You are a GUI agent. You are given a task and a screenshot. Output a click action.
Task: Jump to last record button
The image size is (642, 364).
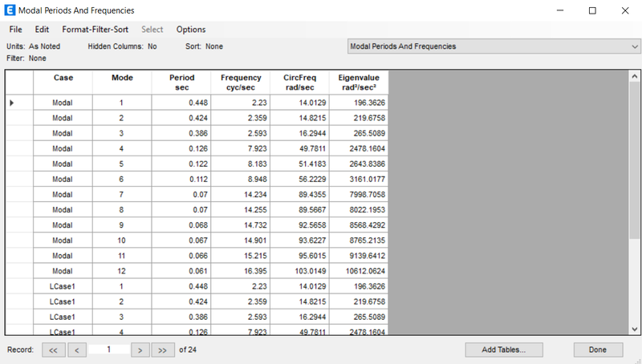pos(163,350)
